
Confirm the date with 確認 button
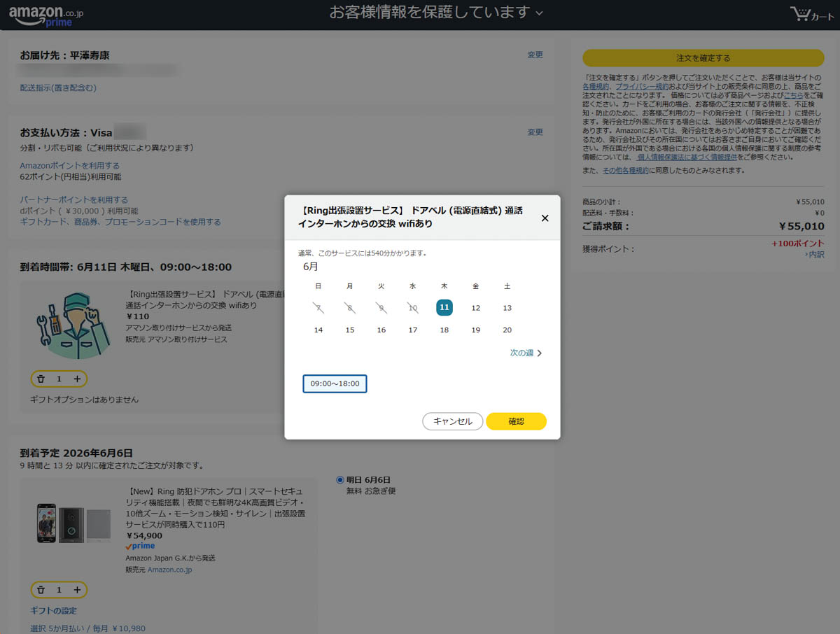(516, 421)
